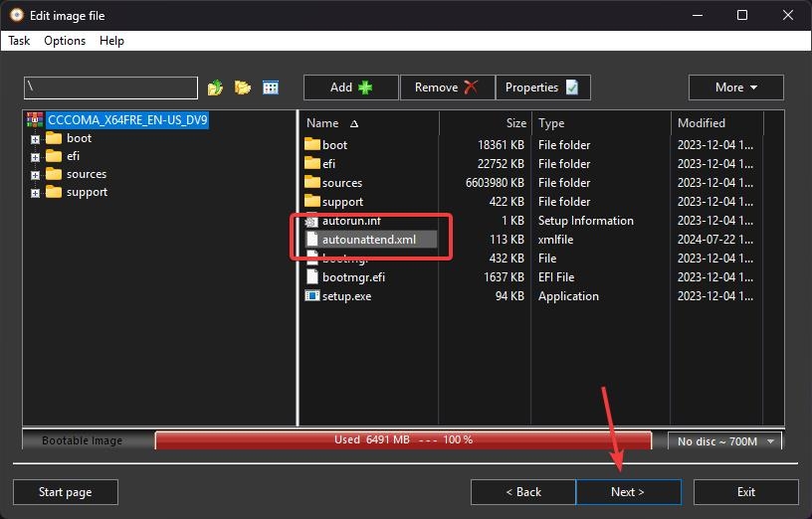
Task: Select the setup.exe file
Action: [x=346, y=296]
